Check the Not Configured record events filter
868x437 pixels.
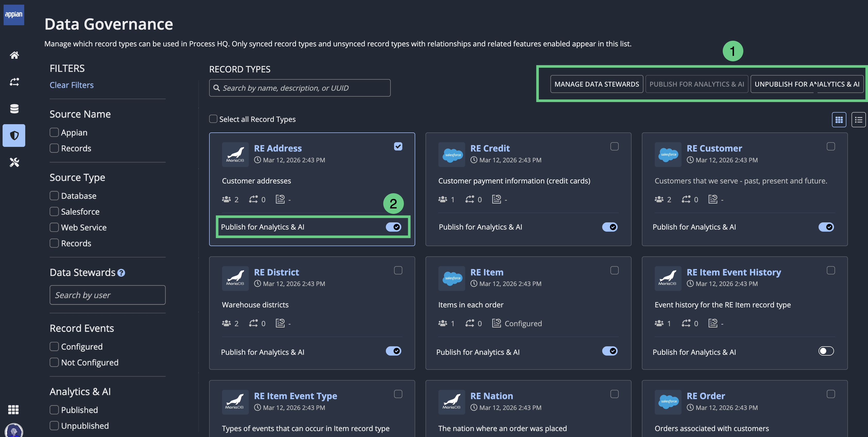tap(54, 362)
